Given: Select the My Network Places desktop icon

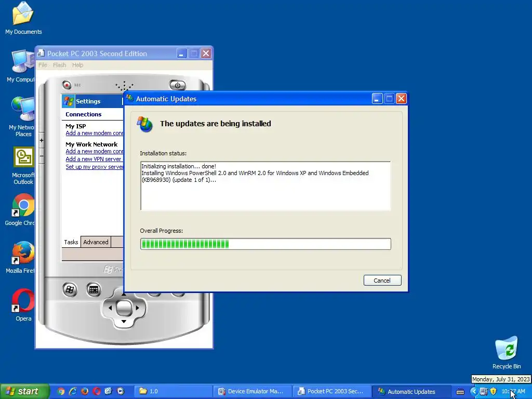Looking at the screenshot, I should point(21,117).
